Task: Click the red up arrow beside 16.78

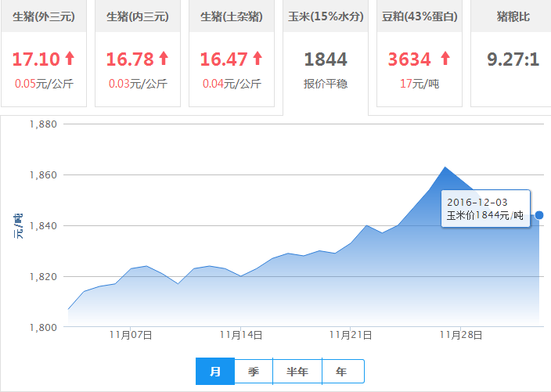Action: tap(164, 59)
